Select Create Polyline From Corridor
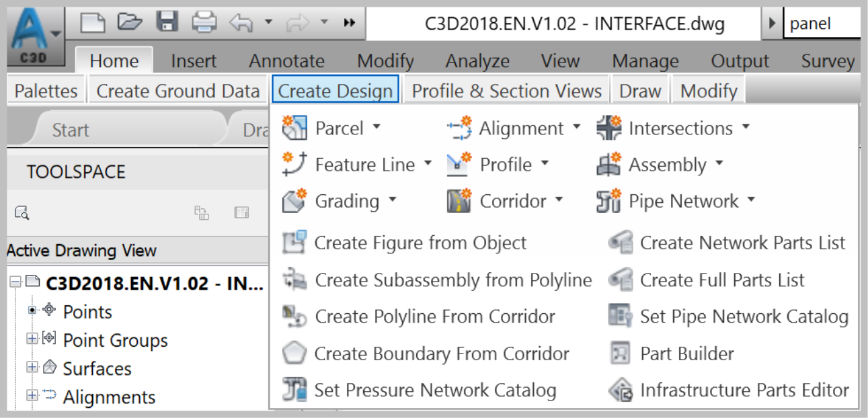 (x=419, y=317)
